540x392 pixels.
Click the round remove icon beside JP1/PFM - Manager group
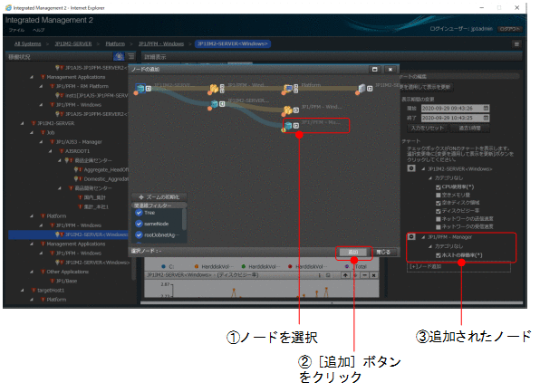tap(411, 237)
